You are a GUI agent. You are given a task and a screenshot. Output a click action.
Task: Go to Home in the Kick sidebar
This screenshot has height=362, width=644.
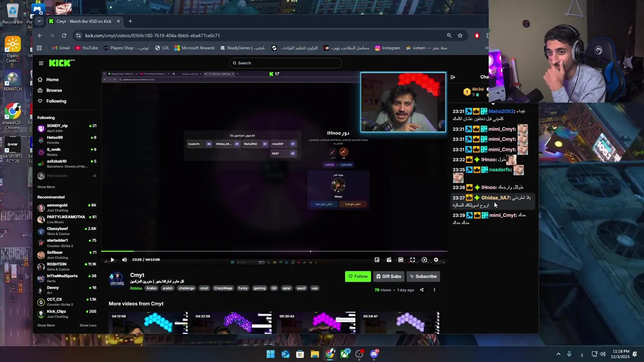tap(48, 79)
